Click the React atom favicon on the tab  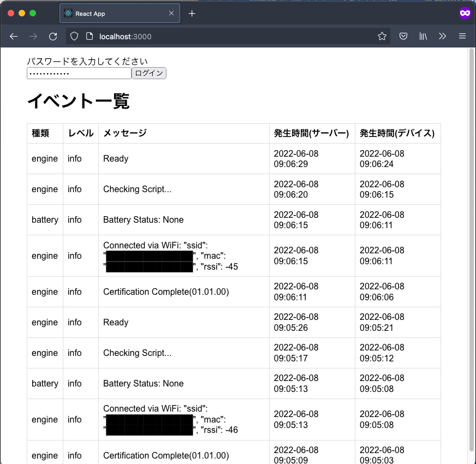click(x=68, y=13)
